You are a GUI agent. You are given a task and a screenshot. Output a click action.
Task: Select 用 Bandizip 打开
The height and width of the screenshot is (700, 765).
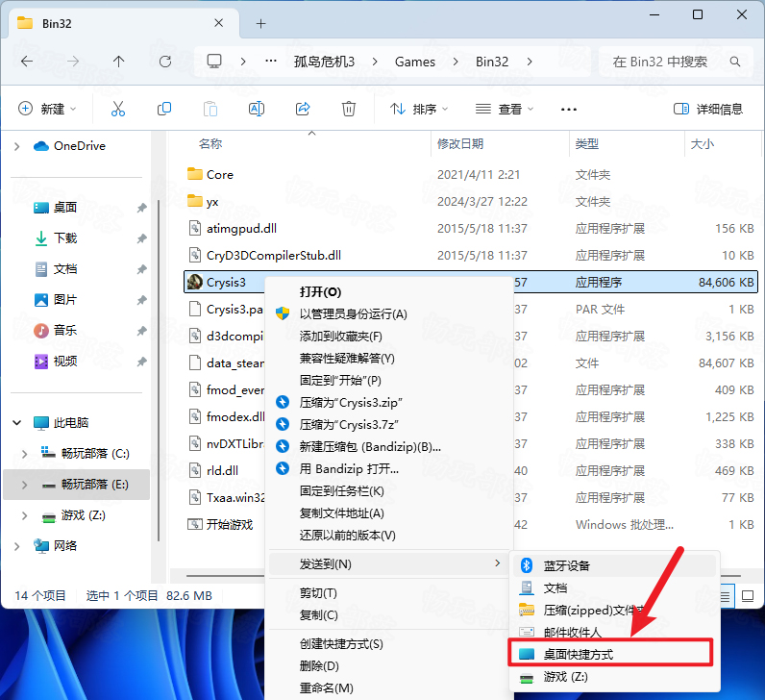[x=389, y=468]
